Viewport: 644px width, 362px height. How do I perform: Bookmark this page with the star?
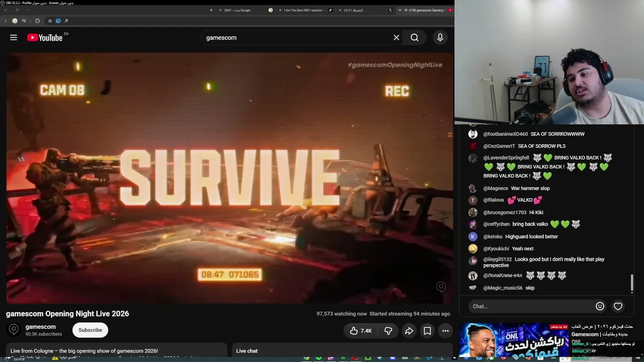(50, 21)
